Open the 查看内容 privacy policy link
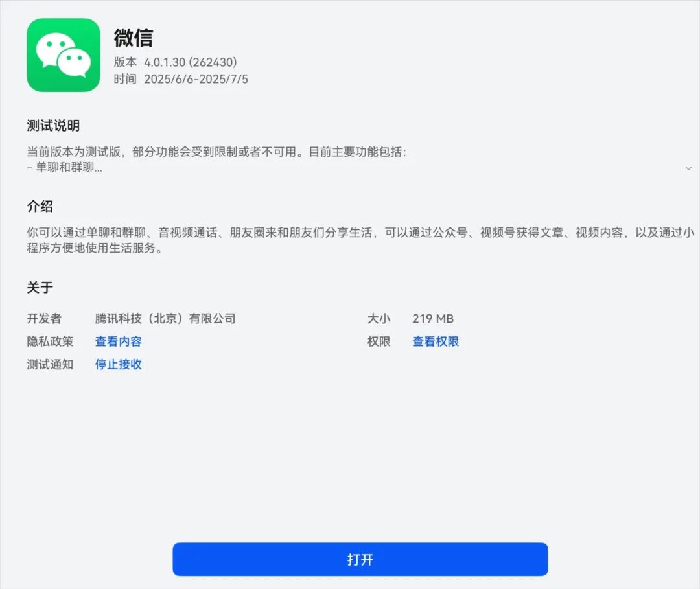The width and height of the screenshot is (700, 589). (x=119, y=341)
